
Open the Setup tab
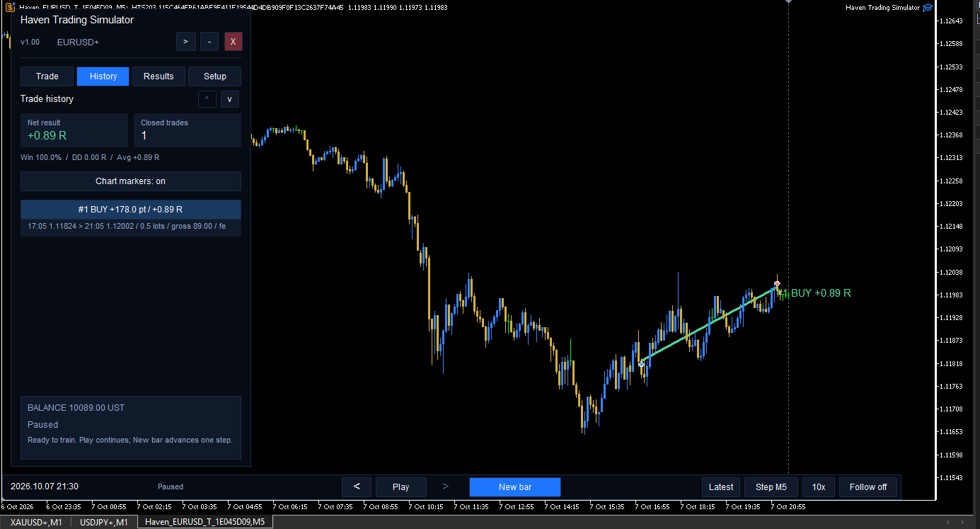215,76
